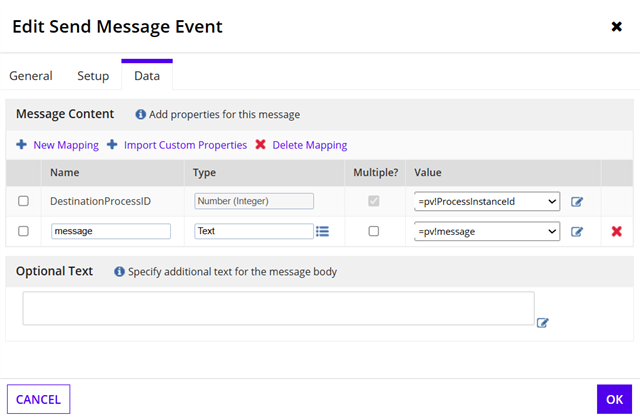This screenshot has height=418, width=640.
Task: Click inside the Optional Text area
Action: pos(278,308)
